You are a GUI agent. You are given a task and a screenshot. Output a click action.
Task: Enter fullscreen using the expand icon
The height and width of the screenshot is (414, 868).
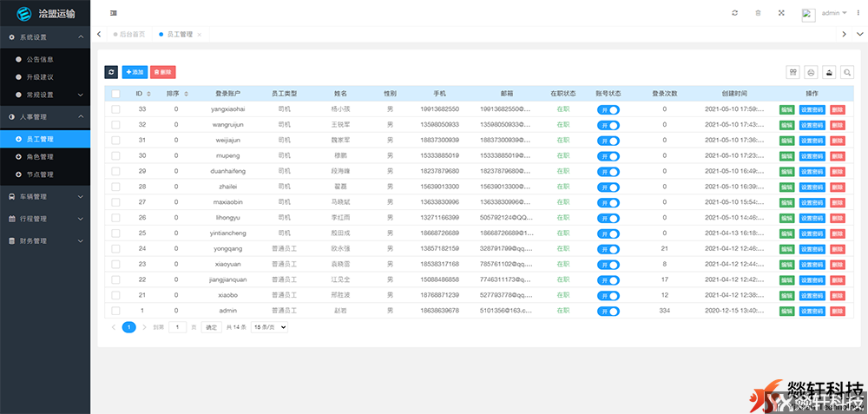(x=781, y=13)
